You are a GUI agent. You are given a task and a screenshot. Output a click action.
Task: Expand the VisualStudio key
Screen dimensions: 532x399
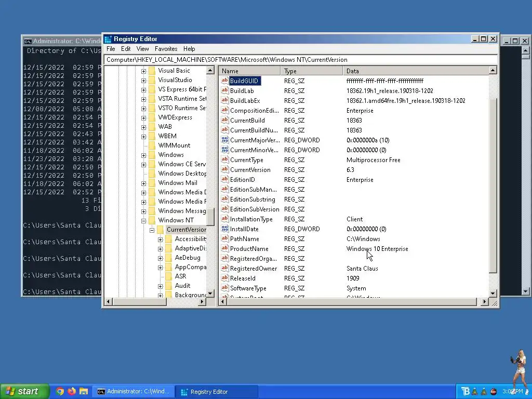point(143,81)
